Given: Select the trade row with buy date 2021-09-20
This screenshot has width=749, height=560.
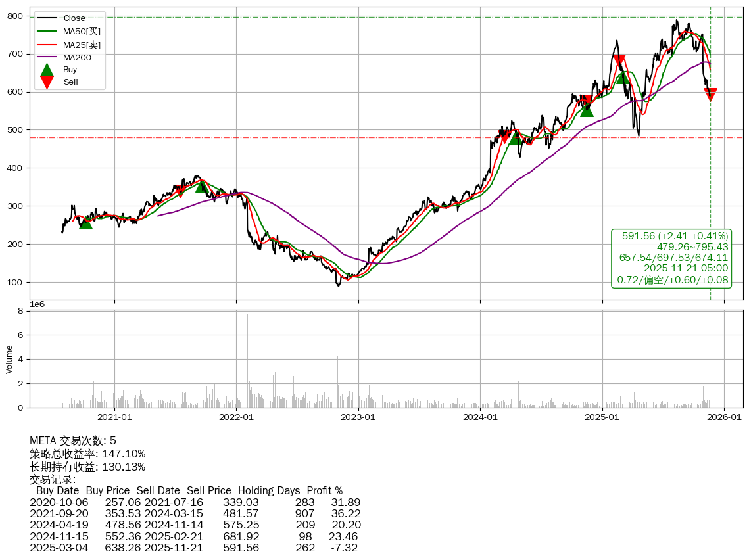Looking at the screenshot, I should click(x=195, y=513).
